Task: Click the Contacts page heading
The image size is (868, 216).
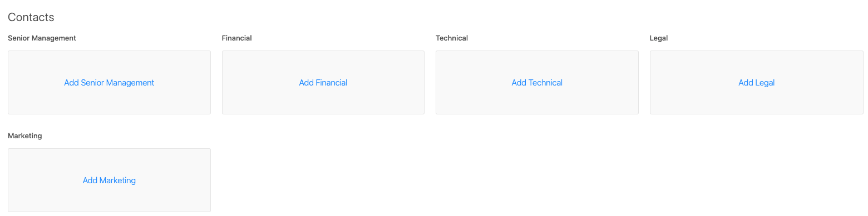Action: pyautogui.click(x=31, y=17)
